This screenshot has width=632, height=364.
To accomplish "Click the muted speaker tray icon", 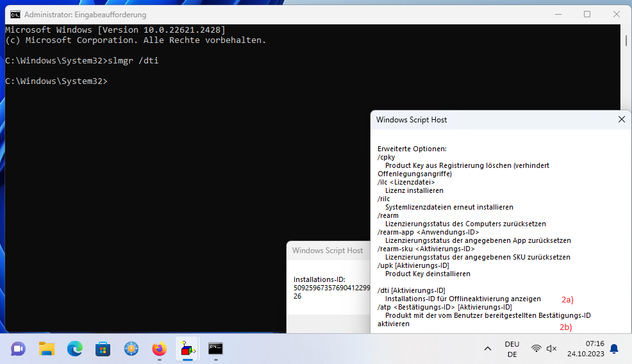I will click(x=551, y=349).
